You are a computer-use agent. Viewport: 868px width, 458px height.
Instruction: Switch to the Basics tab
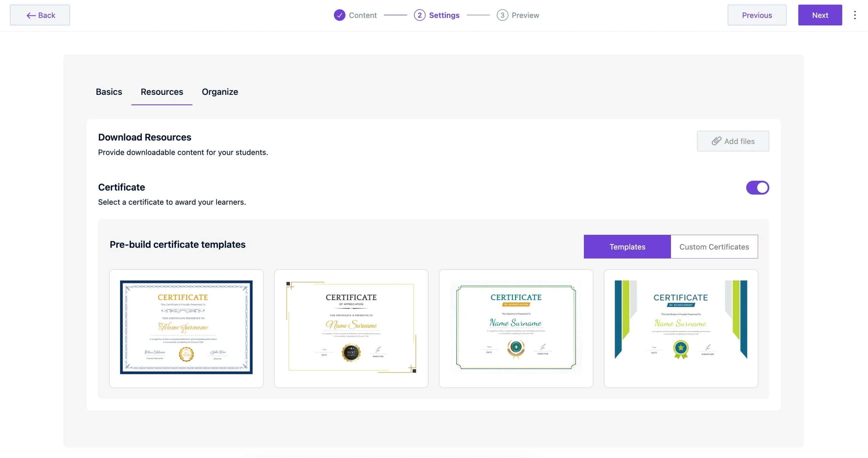tap(108, 92)
